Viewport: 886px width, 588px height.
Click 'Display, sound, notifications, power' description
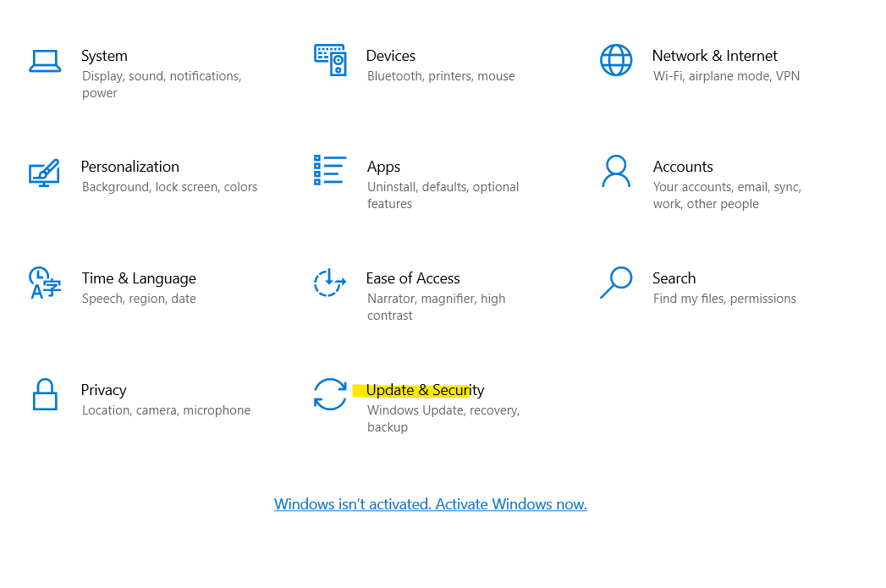[x=162, y=85]
